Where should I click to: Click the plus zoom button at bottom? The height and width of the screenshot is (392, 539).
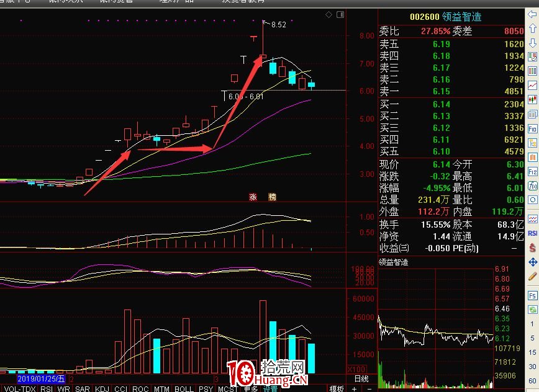(x=354, y=388)
